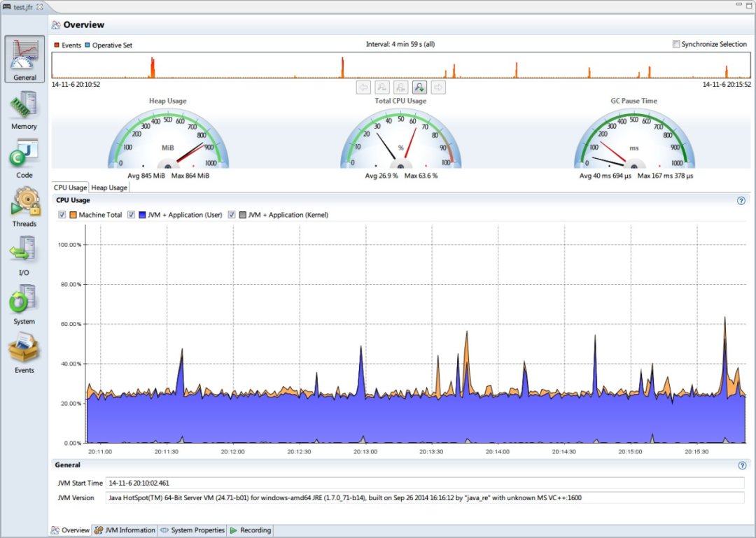Open the General tab group in sidebar
Screen dimensions: 756x538
click(24, 59)
